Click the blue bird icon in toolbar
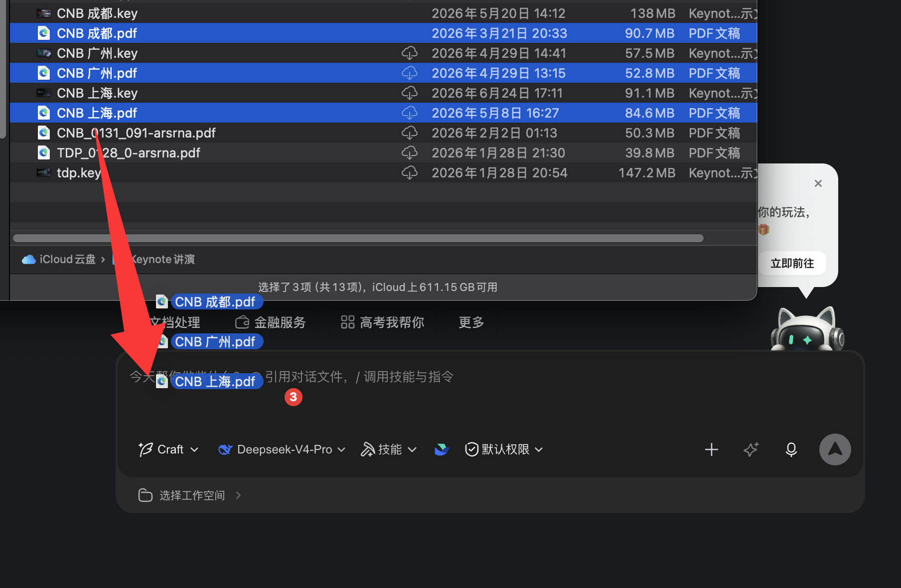Screen dimensions: 901x588 pyautogui.click(x=442, y=449)
